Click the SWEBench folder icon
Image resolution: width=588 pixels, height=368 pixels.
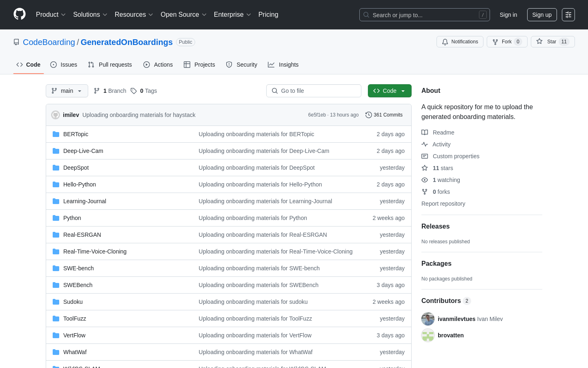(x=56, y=285)
